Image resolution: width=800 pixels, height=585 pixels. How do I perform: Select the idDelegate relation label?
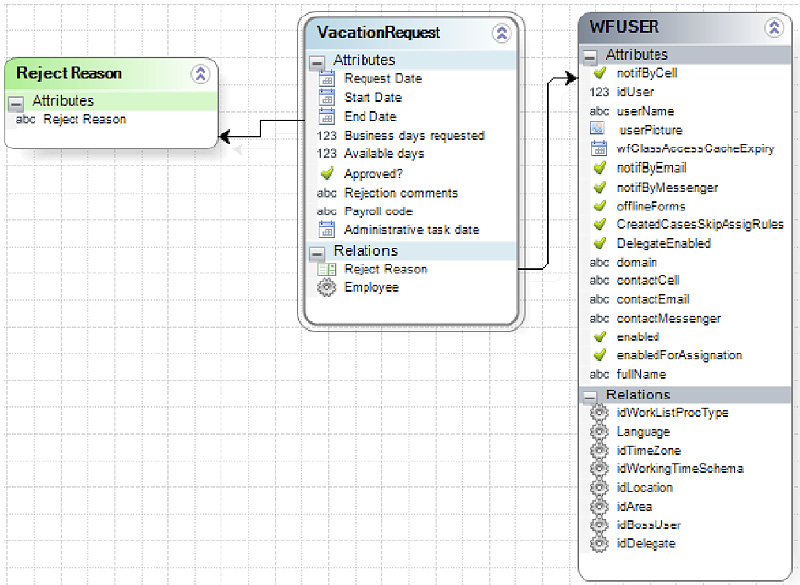pyautogui.click(x=646, y=544)
